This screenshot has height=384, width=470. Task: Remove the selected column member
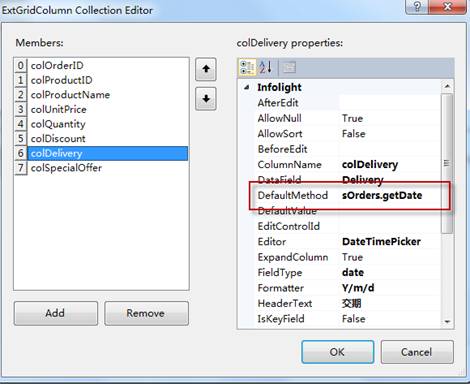point(146,313)
